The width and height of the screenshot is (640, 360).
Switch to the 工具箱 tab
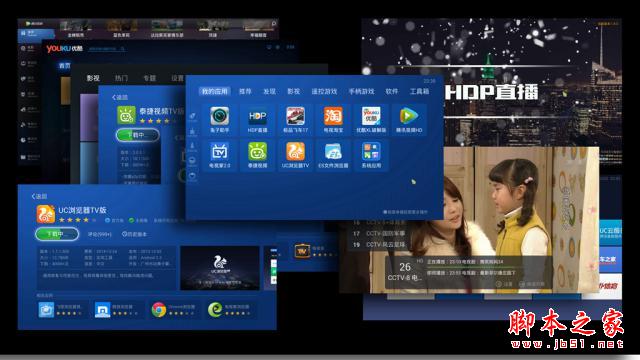click(x=419, y=91)
